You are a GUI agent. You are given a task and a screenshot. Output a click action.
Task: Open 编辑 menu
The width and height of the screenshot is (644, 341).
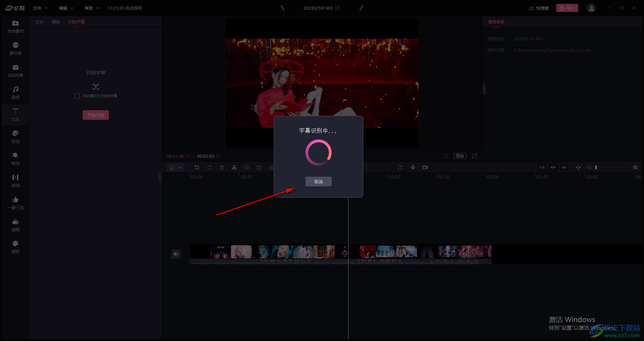[x=66, y=8]
